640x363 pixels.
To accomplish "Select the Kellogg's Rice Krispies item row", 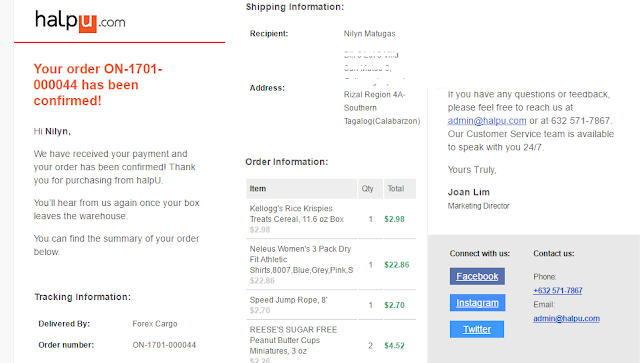I will click(331, 219).
